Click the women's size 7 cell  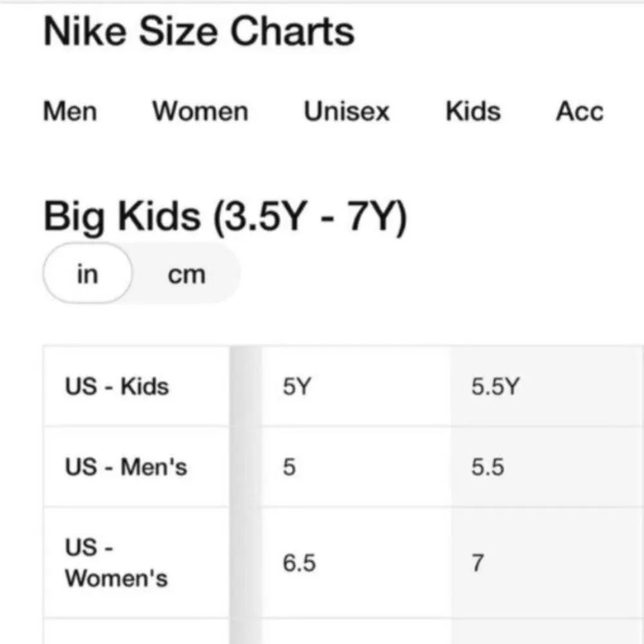click(x=477, y=563)
